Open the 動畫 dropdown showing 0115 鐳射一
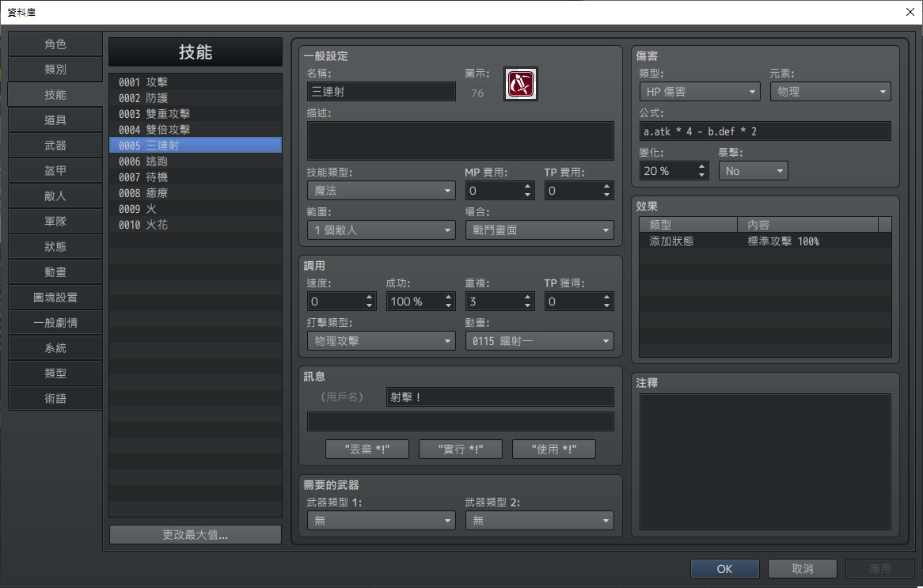 pyautogui.click(x=540, y=341)
